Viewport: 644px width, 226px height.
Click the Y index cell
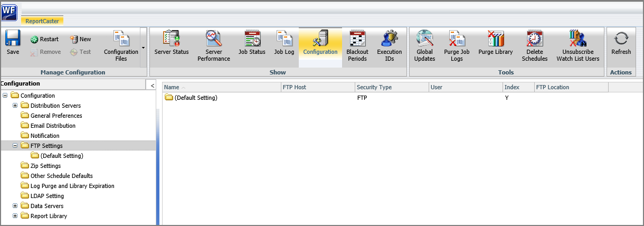[507, 98]
